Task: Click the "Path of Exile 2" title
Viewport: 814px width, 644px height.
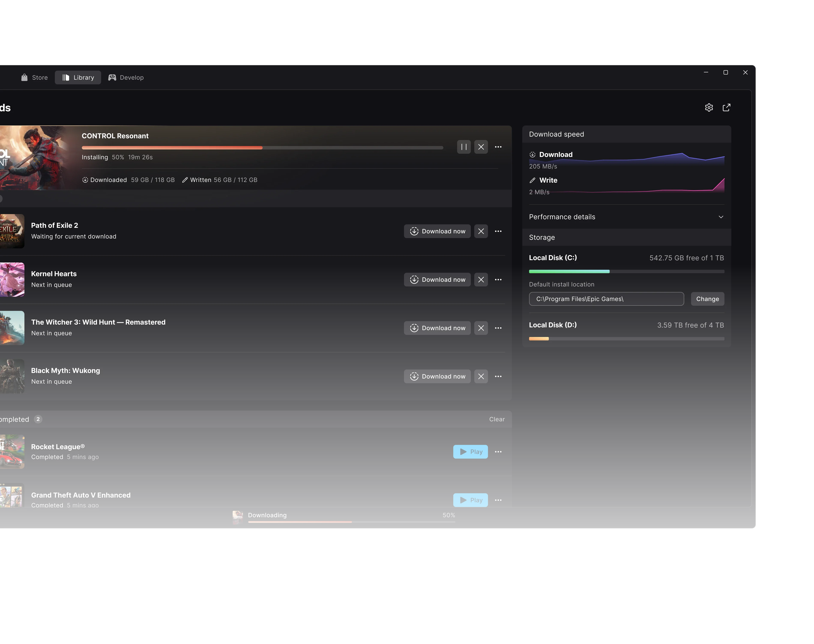Action: (54, 225)
